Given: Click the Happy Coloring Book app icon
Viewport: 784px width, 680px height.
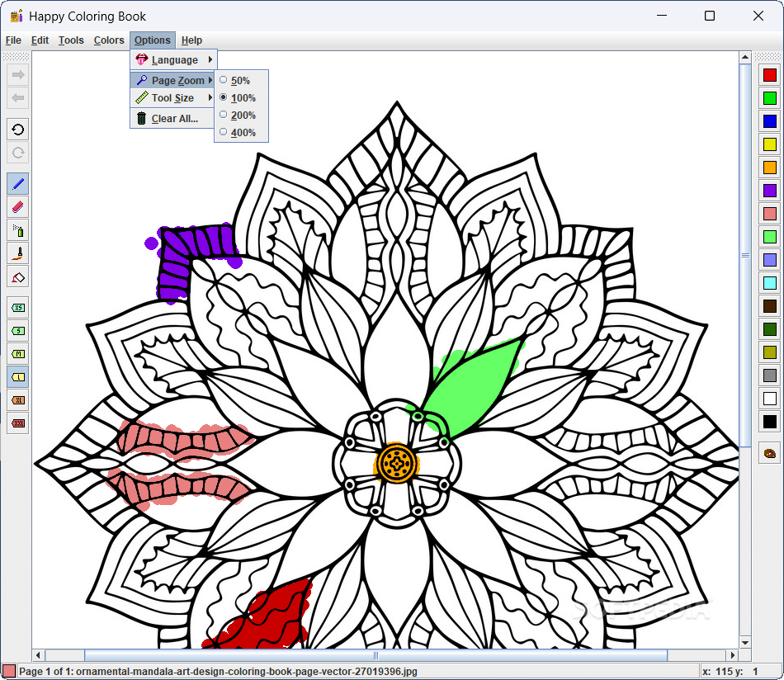Looking at the screenshot, I should (x=17, y=16).
